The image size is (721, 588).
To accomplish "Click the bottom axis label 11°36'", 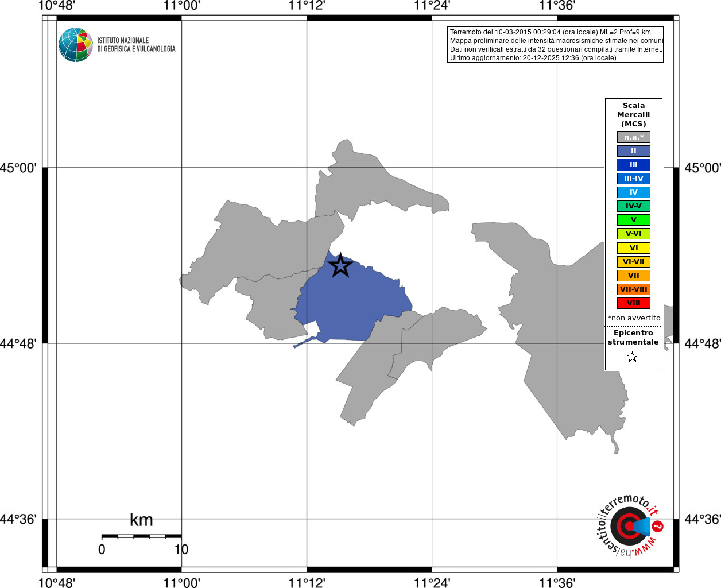I will pyautogui.click(x=557, y=582).
